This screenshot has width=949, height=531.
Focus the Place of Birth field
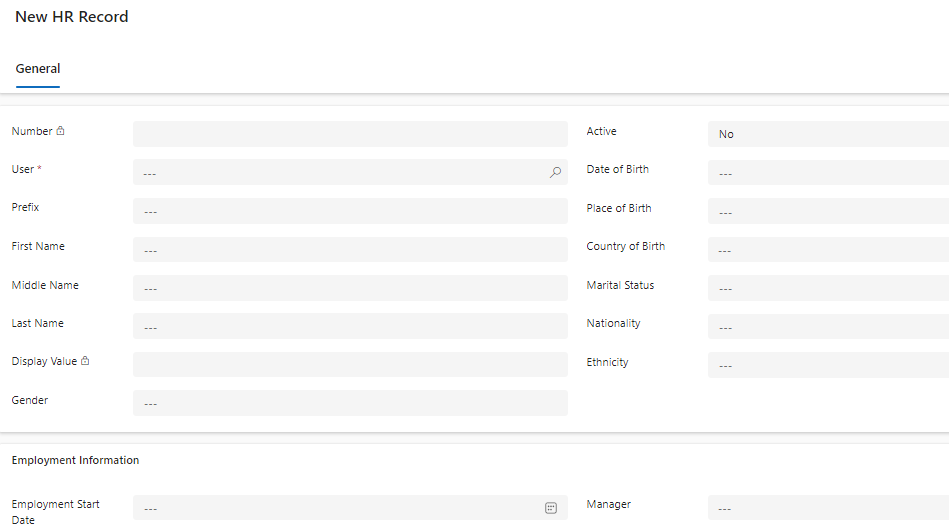pyautogui.click(x=829, y=211)
